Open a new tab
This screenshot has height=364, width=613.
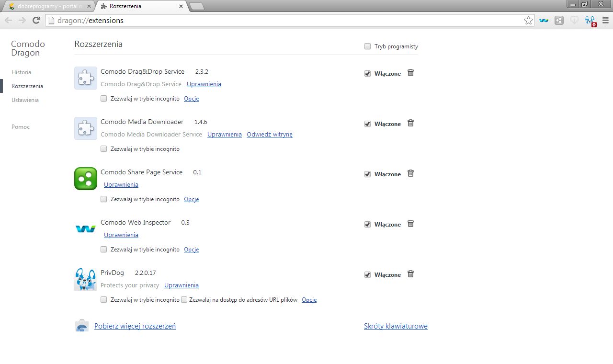197,6
